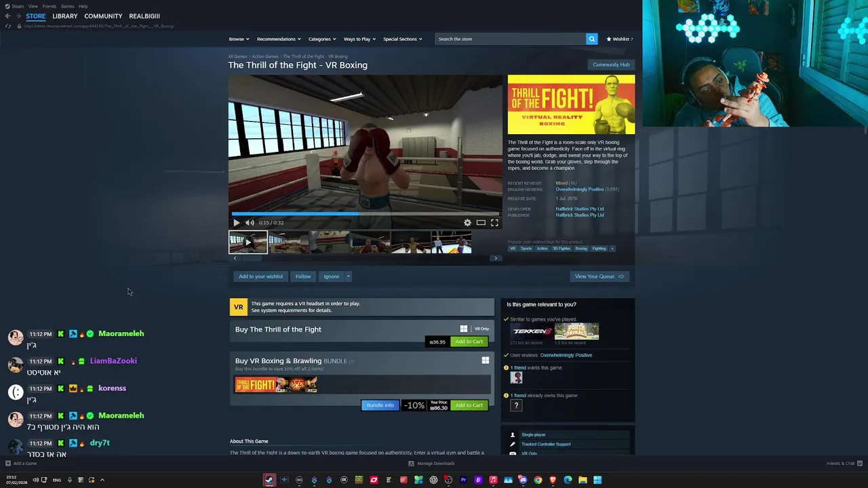Go back with the Steam back arrow
Image resolution: width=868 pixels, height=488 pixels.
click(8, 16)
